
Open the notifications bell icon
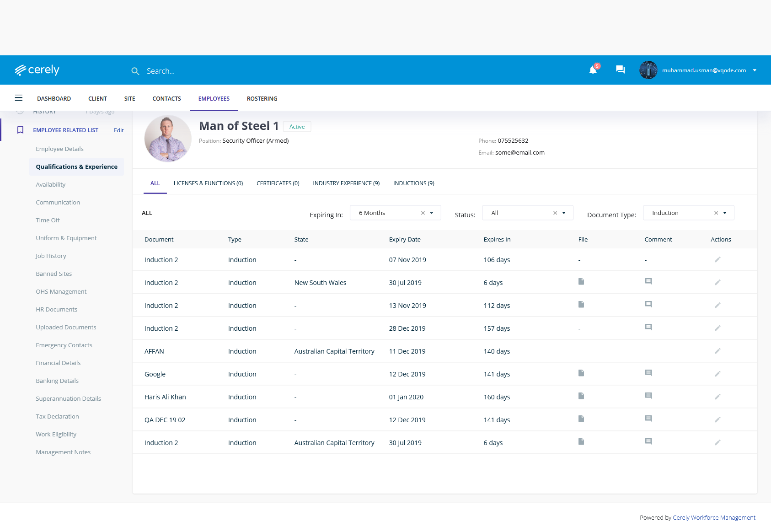[x=593, y=70]
